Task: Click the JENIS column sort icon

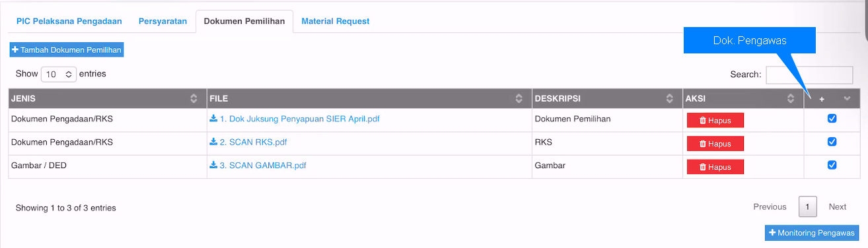Action: (194, 99)
